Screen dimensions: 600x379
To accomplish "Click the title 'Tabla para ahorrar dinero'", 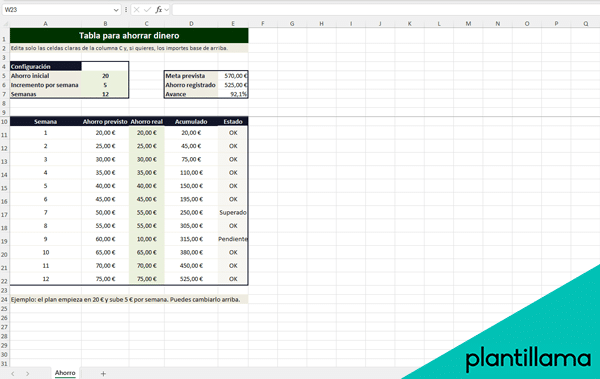I will 129,36.
